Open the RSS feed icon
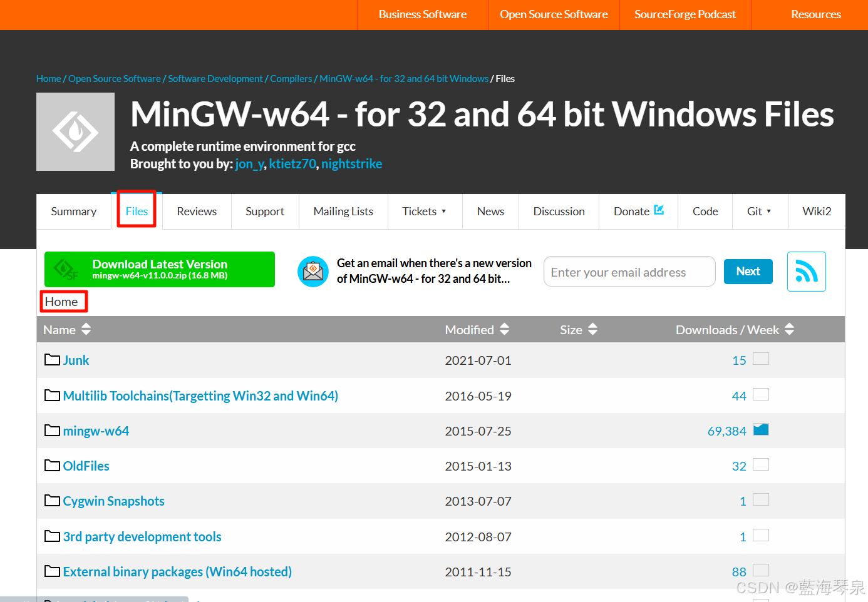868x602 pixels. tap(807, 272)
